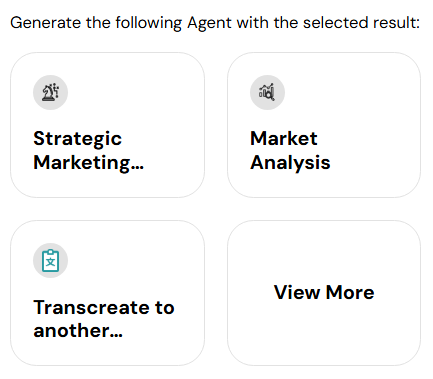The width and height of the screenshot is (433, 379).
Task: Click the header "Generate the following Agent" text
Action: (x=121, y=23)
